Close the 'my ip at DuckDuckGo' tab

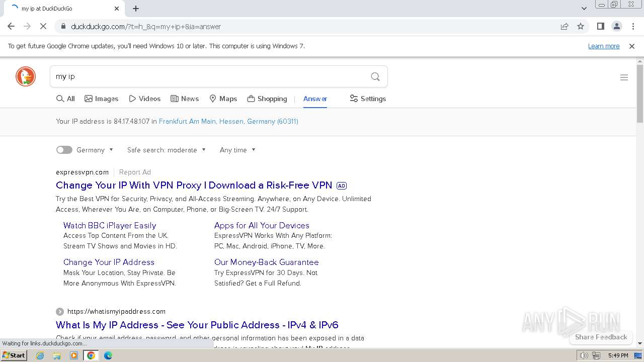point(117,9)
